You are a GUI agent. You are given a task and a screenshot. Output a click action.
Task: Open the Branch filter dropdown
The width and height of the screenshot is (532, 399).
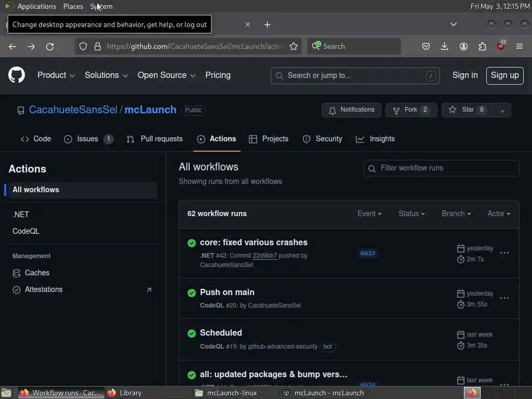[456, 214]
